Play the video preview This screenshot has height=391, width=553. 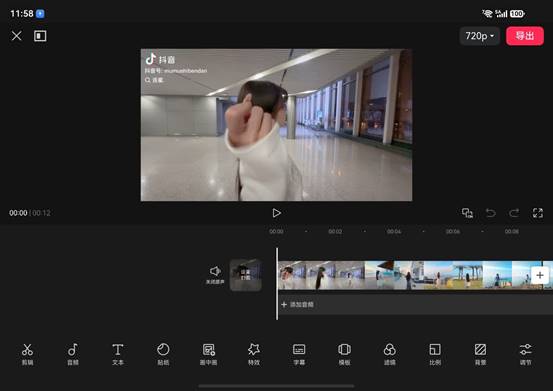click(276, 213)
